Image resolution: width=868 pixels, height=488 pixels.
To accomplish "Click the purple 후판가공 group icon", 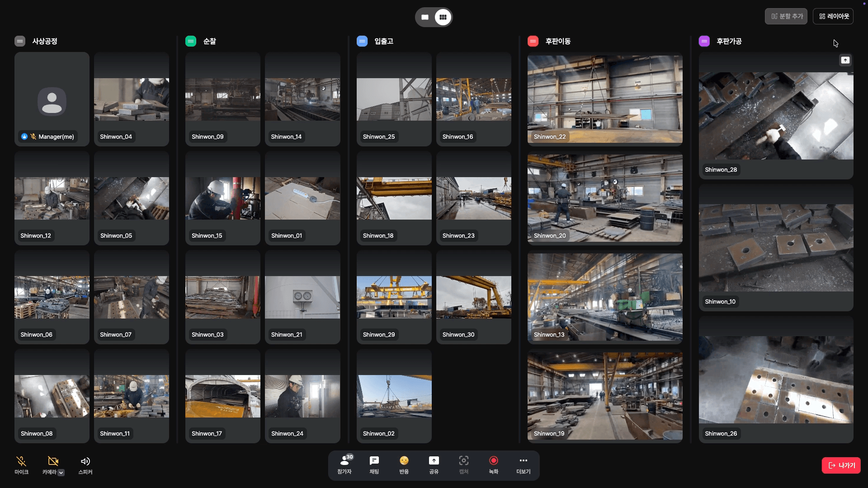I will tap(704, 41).
